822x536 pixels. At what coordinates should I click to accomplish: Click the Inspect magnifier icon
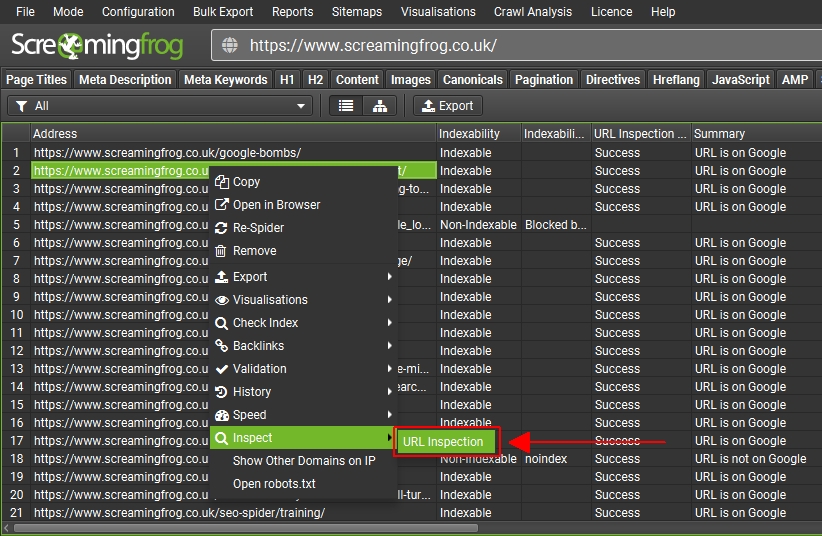(x=221, y=438)
